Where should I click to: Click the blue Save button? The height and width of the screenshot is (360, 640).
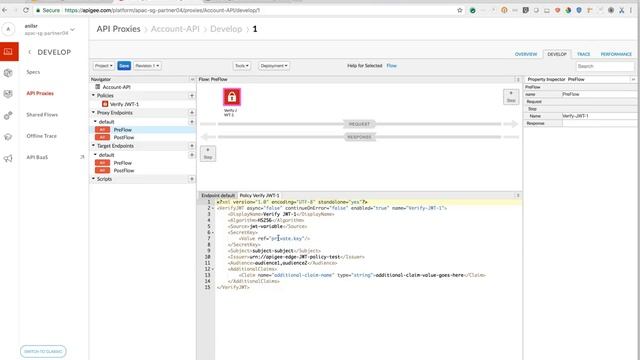[x=124, y=66]
